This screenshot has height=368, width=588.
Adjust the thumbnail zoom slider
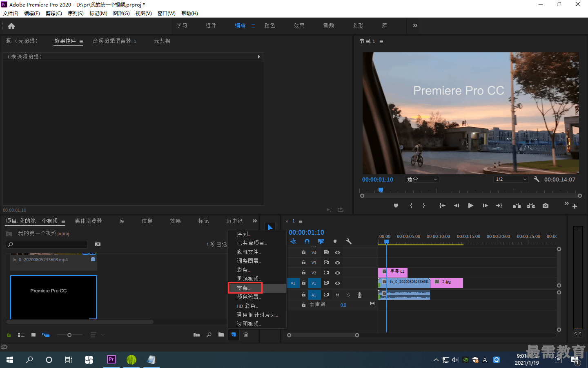coord(69,335)
